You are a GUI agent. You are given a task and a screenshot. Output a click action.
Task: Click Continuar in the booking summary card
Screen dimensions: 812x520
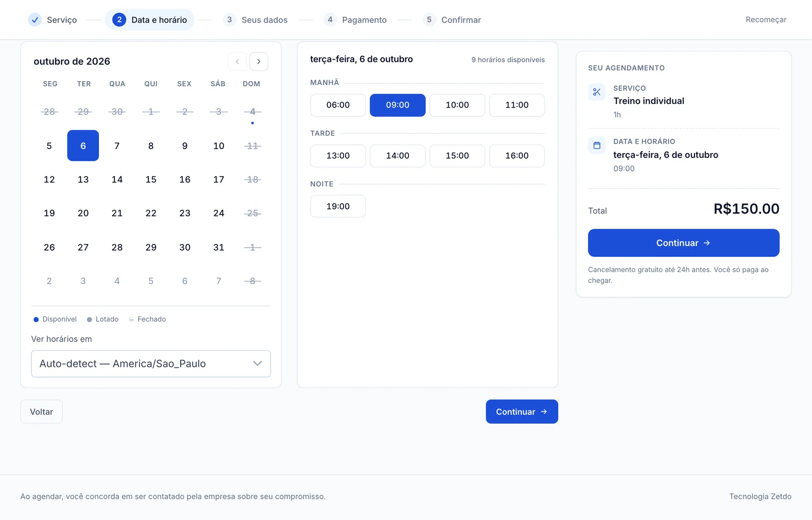684,243
